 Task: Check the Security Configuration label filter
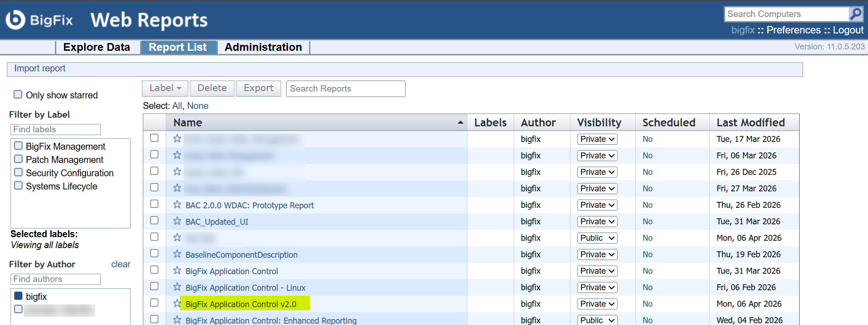tap(18, 172)
